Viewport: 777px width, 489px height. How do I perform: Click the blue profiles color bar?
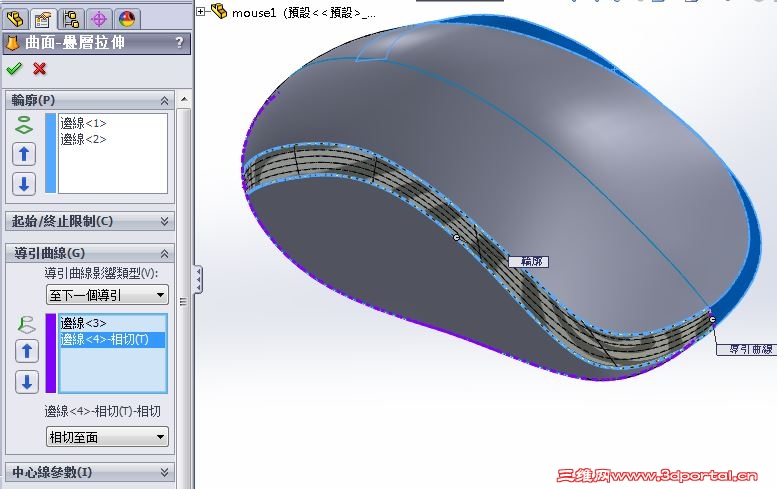tap(51, 153)
